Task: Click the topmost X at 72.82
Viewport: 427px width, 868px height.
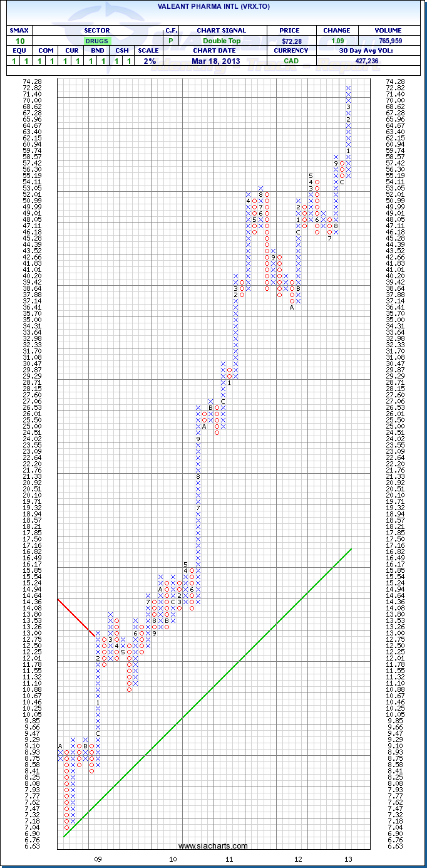Action: [x=348, y=88]
